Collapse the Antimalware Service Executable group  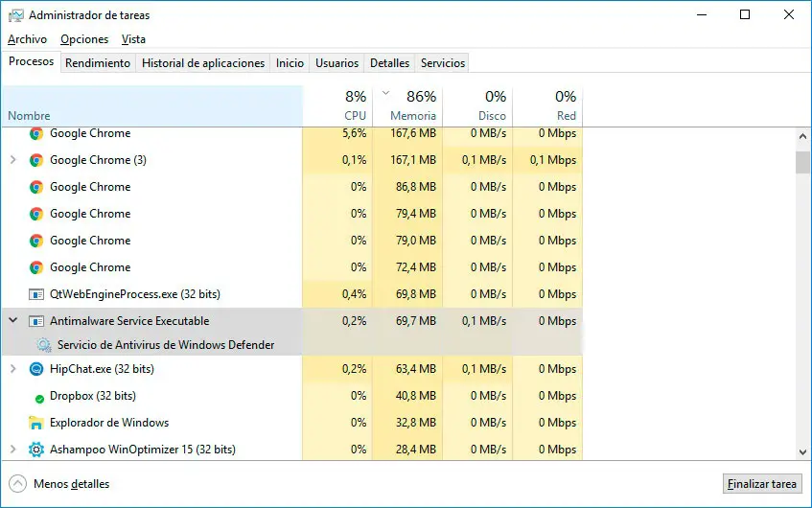(12, 321)
